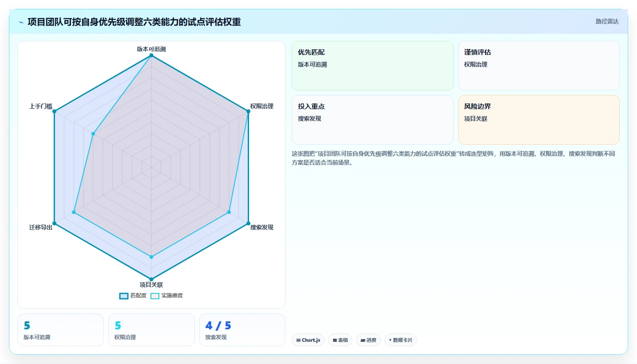The width and height of the screenshot is (637, 364).
Task: Toggle the 匹配度 legend swatch
Action: (x=124, y=296)
